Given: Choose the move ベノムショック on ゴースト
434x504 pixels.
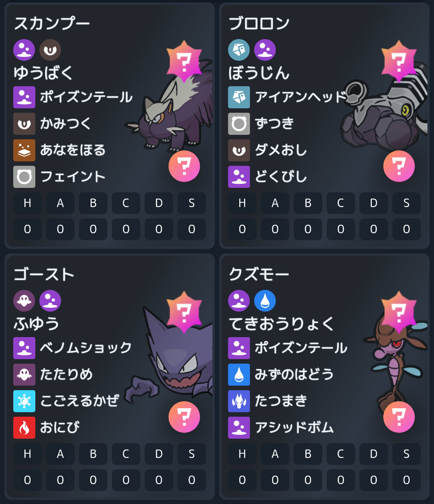Looking at the screenshot, I should 73,348.
